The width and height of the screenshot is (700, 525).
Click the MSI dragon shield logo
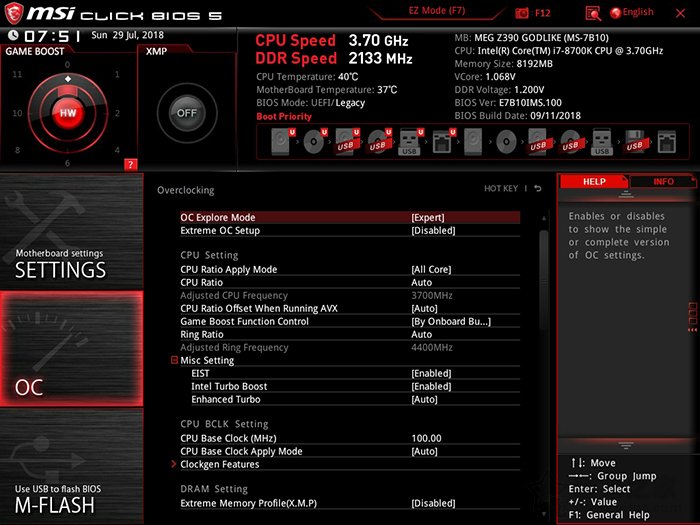point(14,13)
